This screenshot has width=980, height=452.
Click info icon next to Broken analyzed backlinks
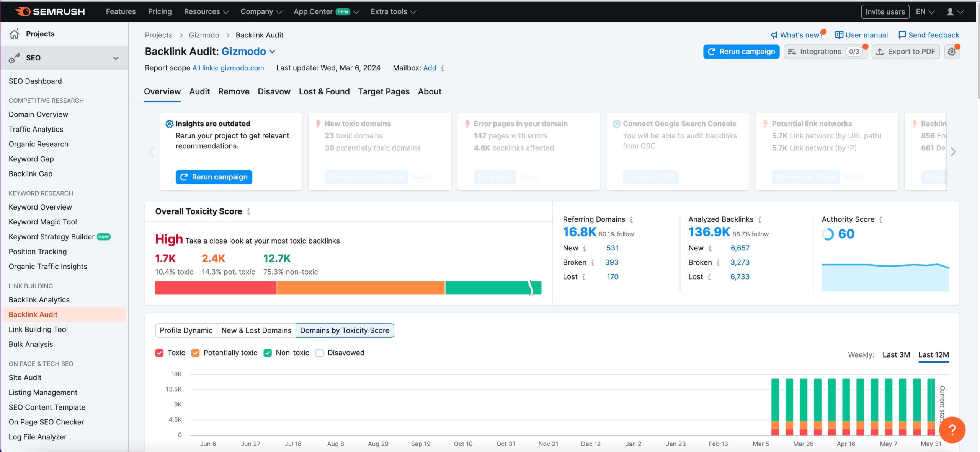pos(718,263)
